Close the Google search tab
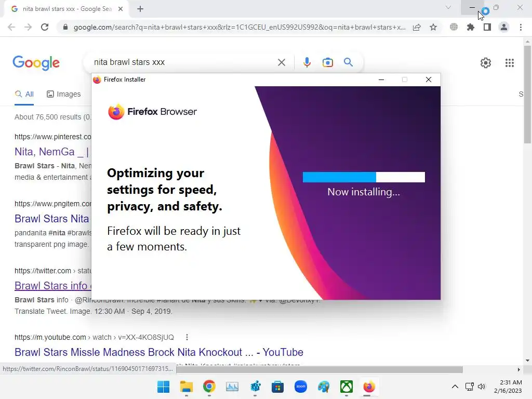The width and height of the screenshot is (532, 399). tap(121, 9)
